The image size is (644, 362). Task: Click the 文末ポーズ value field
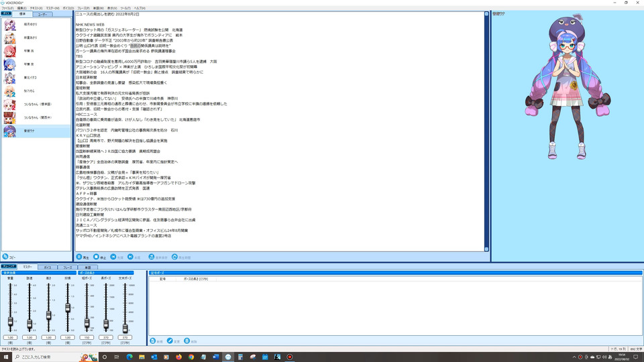tap(125, 337)
